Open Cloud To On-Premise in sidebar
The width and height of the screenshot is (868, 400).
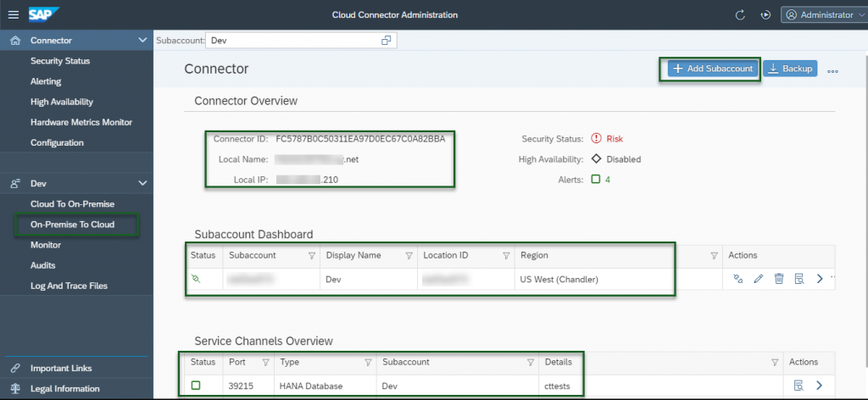[73, 204]
